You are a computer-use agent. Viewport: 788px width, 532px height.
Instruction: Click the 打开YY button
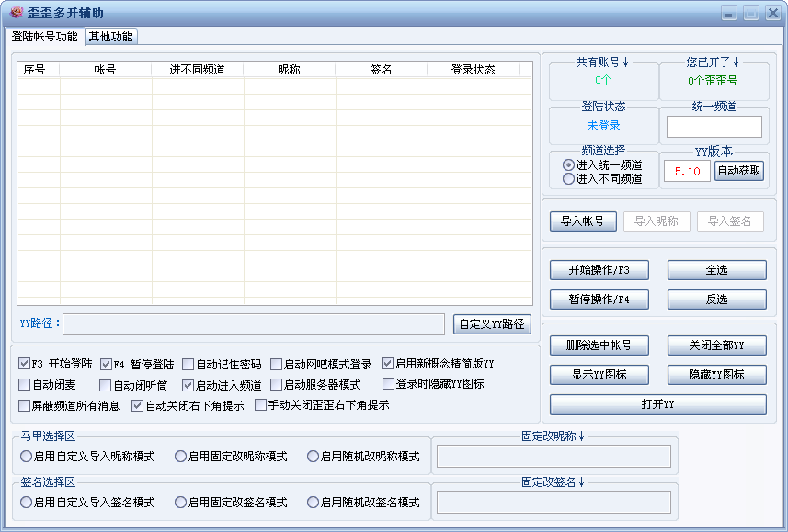(x=657, y=404)
